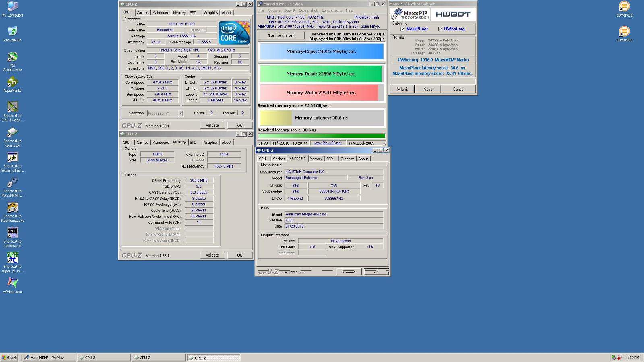This screenshot has width=644, height=362.
Task: Click the Memory-Copy result bar
Action: 321,52
